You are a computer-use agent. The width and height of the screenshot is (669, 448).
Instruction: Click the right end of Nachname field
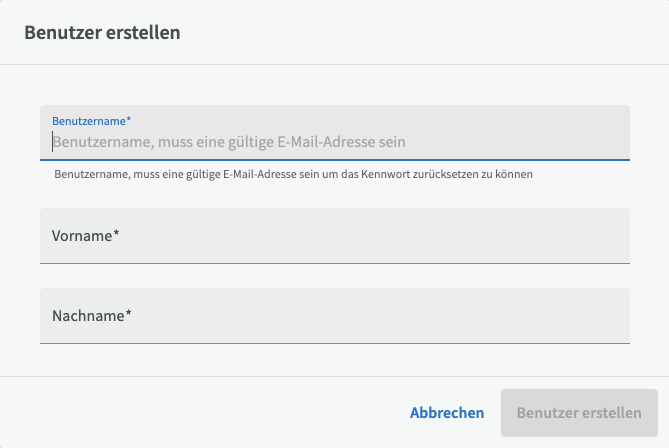(610, 316)
